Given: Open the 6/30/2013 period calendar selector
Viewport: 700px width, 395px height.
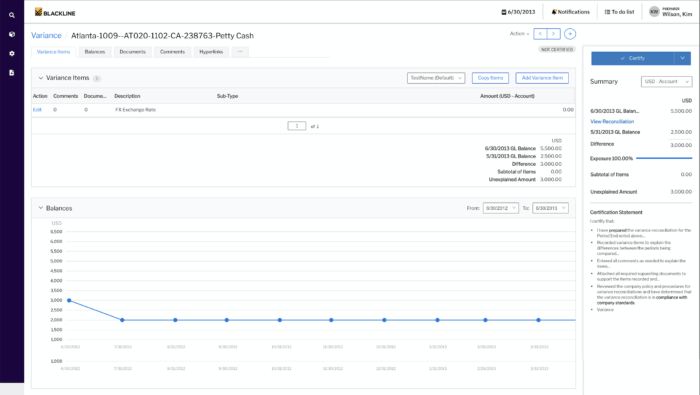Looking at the screenshot, I should click(x=518, y=12).
